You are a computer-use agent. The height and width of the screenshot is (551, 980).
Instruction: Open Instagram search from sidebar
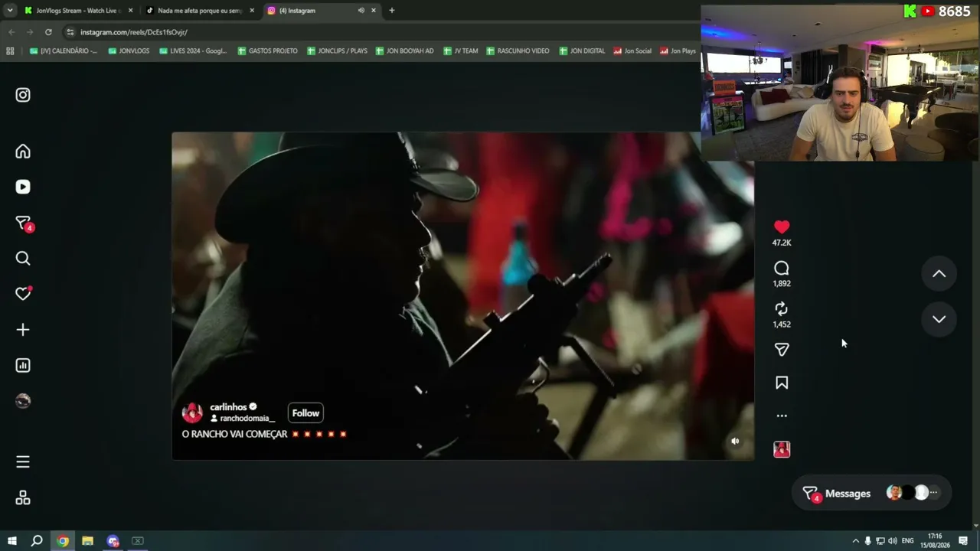coord(23,259)
